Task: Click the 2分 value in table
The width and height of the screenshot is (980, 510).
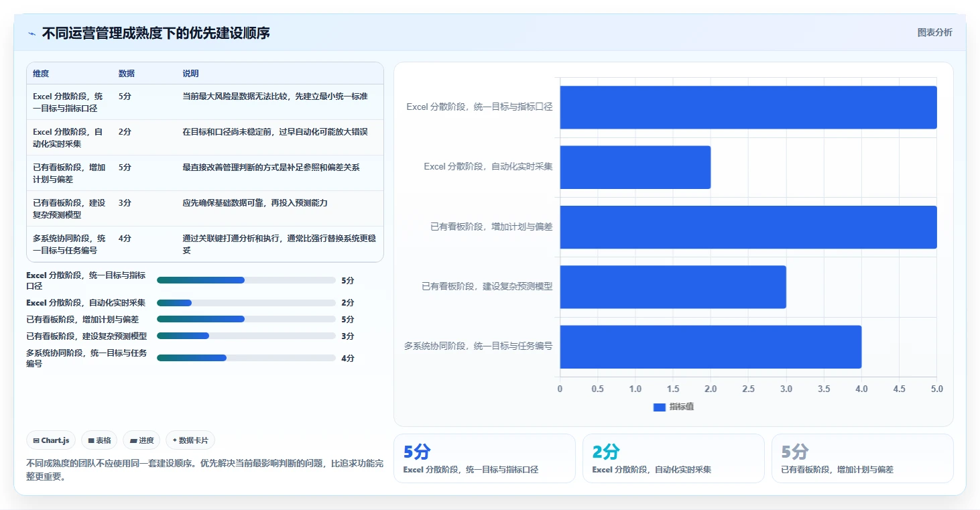Action: point(125,132)
